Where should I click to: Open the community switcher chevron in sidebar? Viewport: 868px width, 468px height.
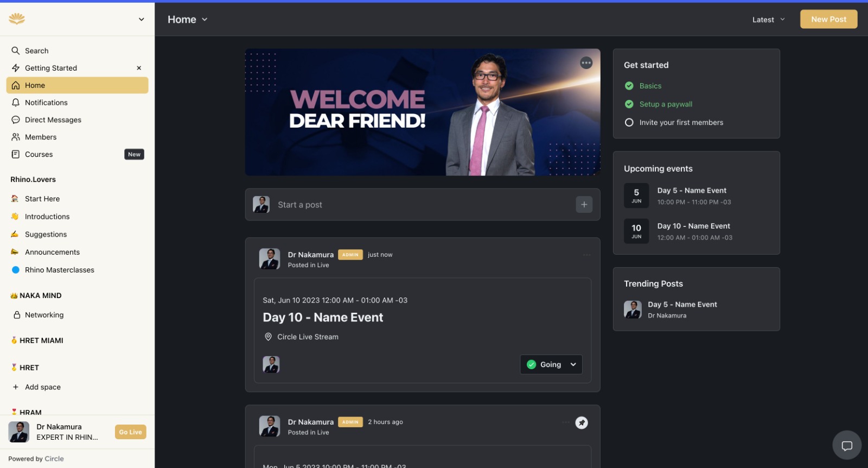coord(142,20)
